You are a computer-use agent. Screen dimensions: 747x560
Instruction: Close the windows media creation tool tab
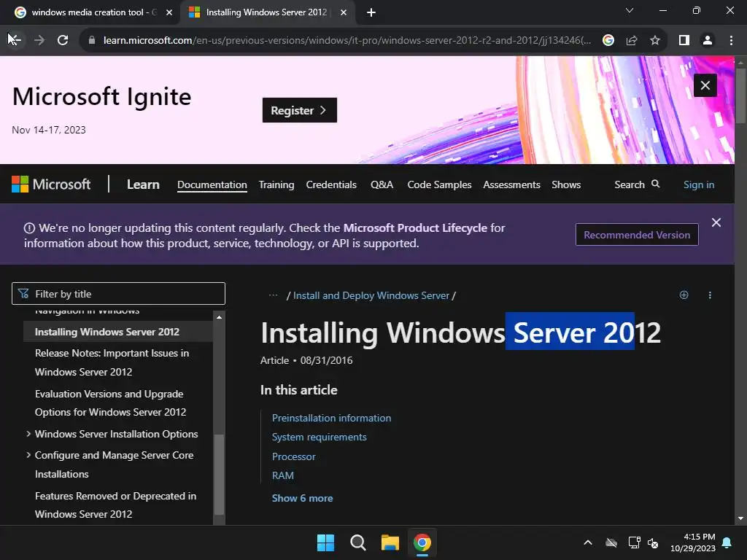[x=169, y=12]
